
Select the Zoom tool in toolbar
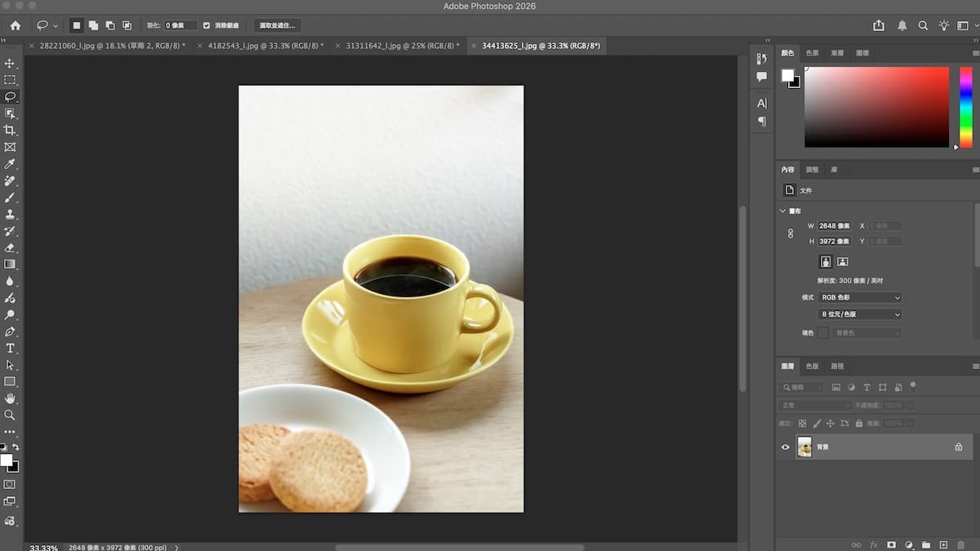point(10,415)
